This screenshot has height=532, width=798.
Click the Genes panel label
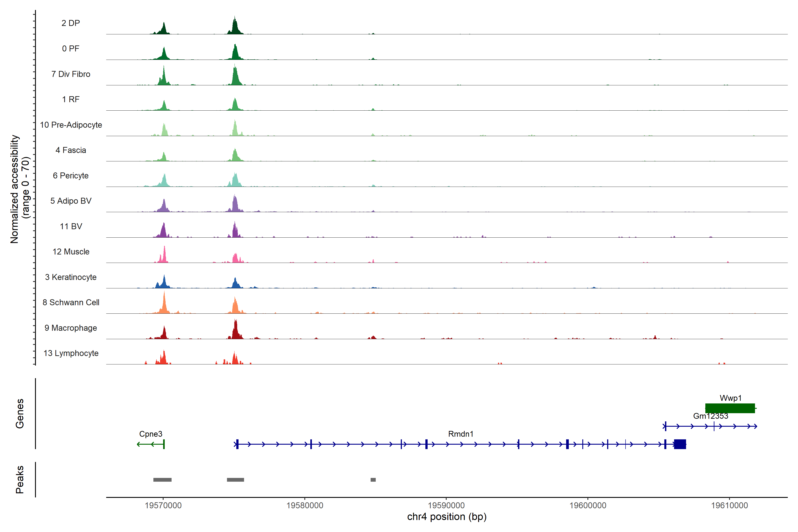tap(20, 413)
